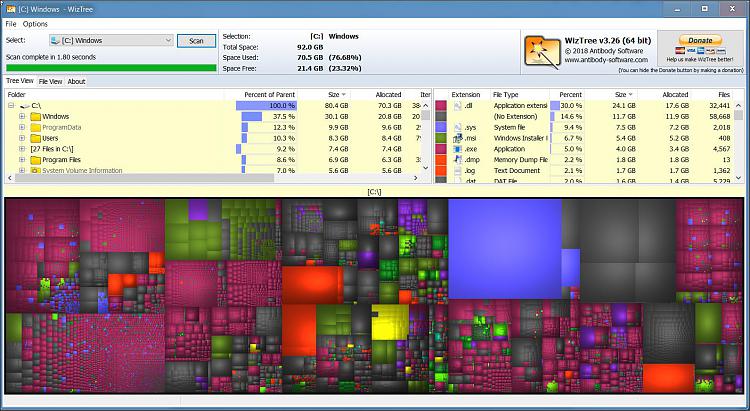Sort by the File Type column header

click(520, 95)
